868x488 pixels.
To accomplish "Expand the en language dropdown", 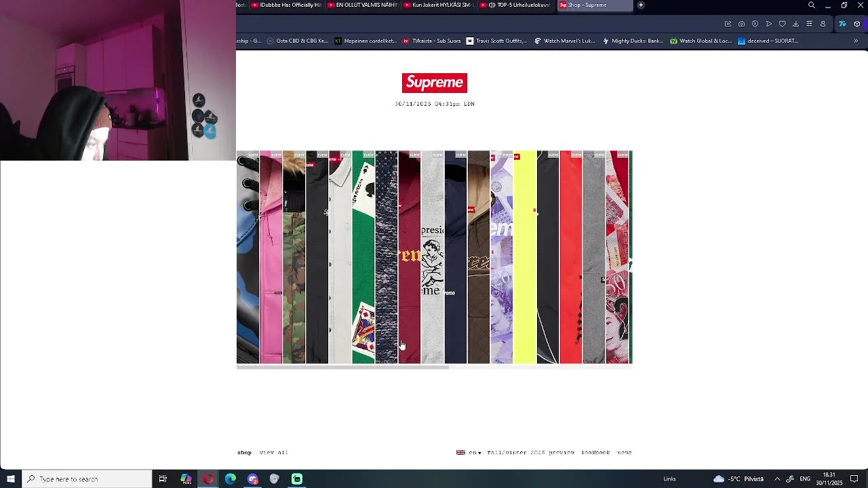I will click(x=469, y=452).
